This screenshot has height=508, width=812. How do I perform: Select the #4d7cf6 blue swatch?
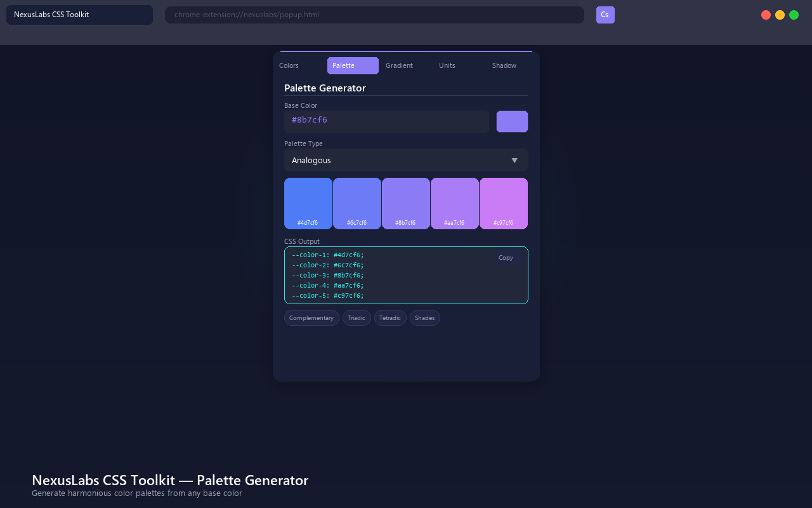[x=308, y=203]
